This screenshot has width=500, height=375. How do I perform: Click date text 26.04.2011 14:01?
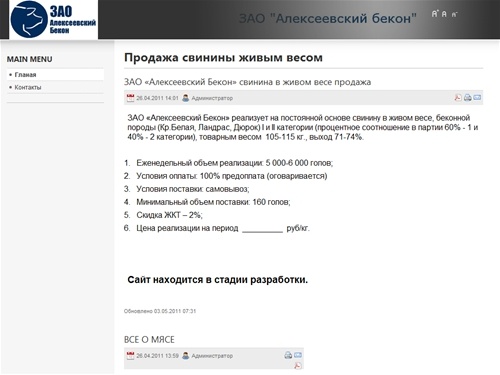coord(157,98)
